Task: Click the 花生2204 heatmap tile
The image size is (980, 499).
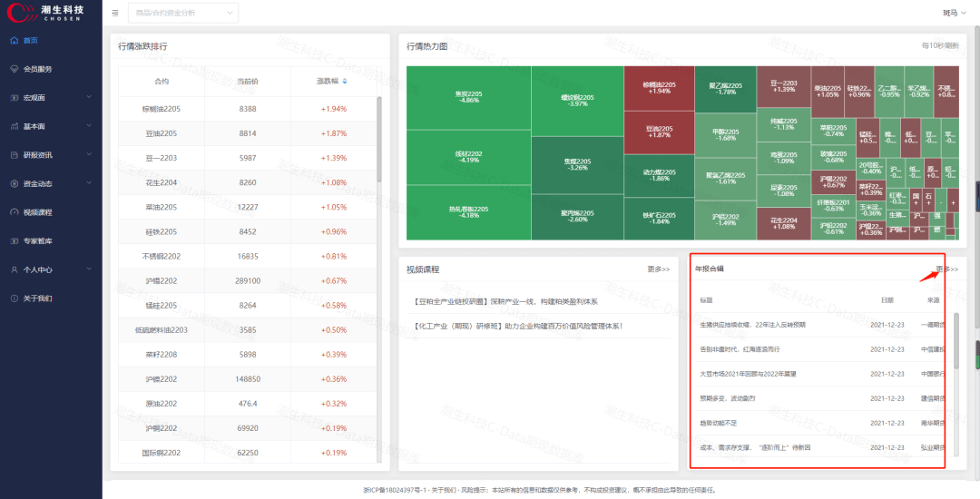Action: [x=784, y=223]
